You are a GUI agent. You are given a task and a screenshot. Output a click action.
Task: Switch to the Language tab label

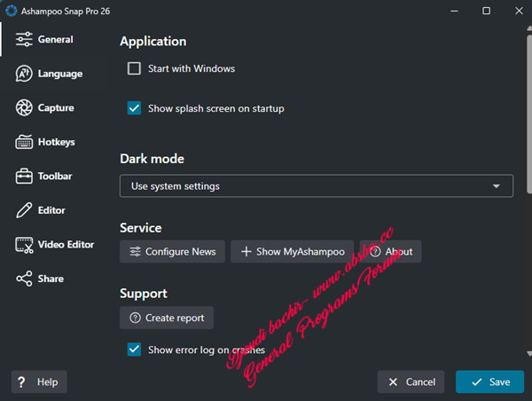point(60,74)
